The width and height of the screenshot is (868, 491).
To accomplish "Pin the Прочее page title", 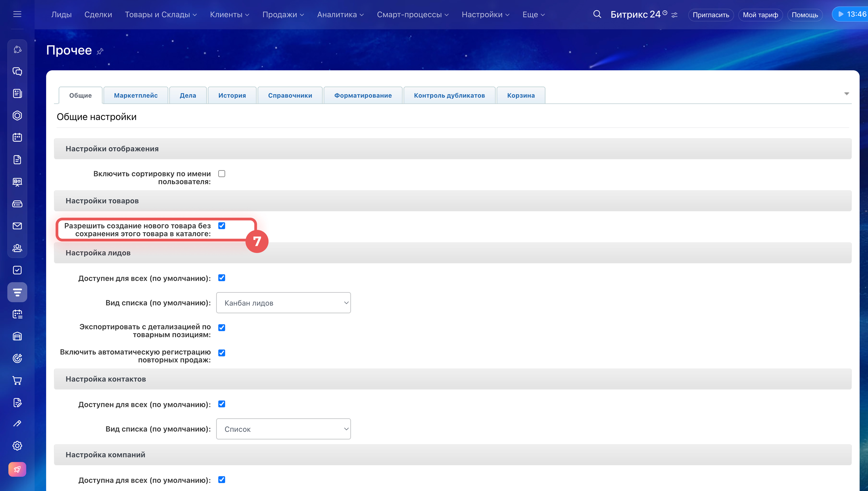I will click(x=100, y=51).
